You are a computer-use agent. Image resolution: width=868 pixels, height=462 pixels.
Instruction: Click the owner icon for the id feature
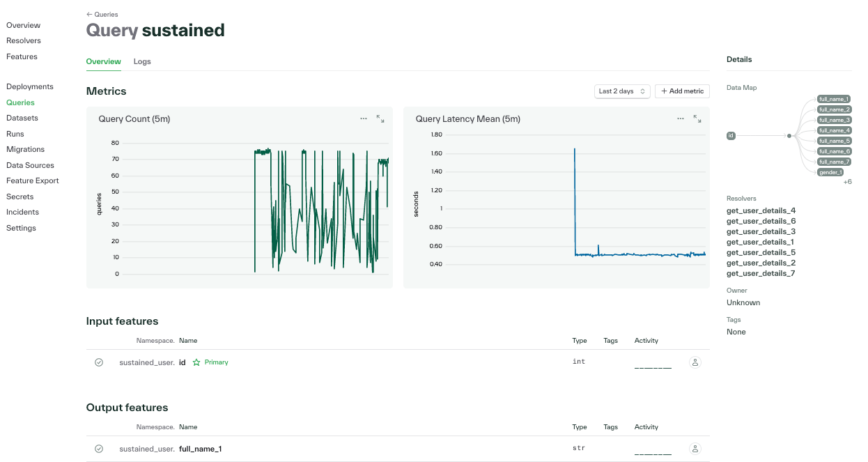coord(695,362)
